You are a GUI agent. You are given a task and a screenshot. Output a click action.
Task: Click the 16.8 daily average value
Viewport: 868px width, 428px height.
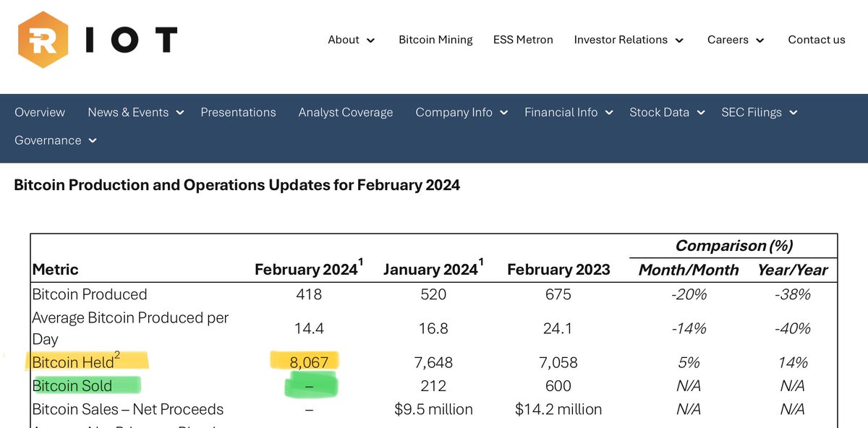(x=433, y=328)
